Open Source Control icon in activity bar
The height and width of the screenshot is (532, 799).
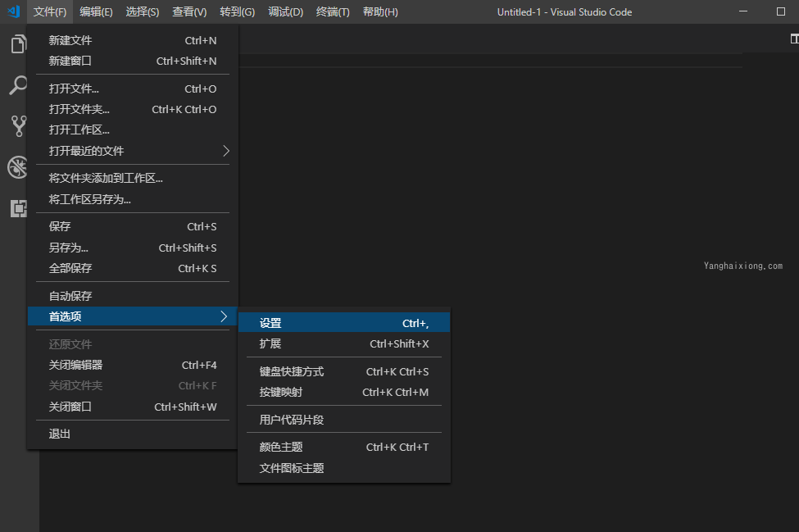[x=19, y=126]
